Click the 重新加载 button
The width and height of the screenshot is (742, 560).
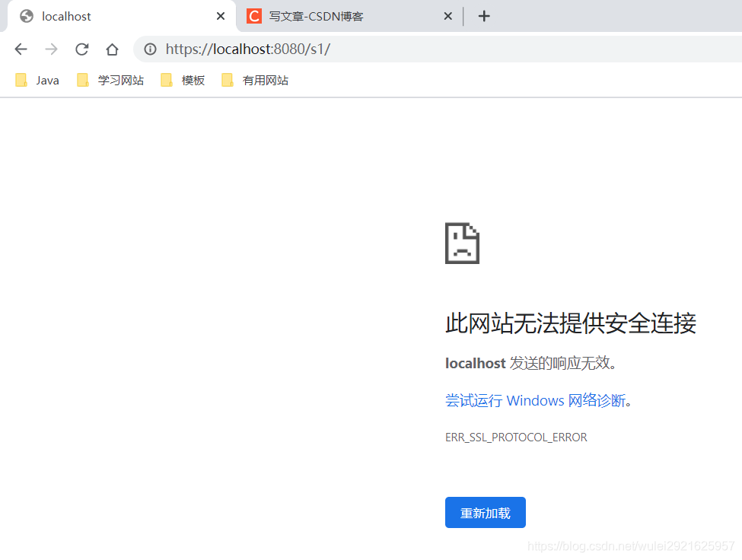[x=485, y=512]
